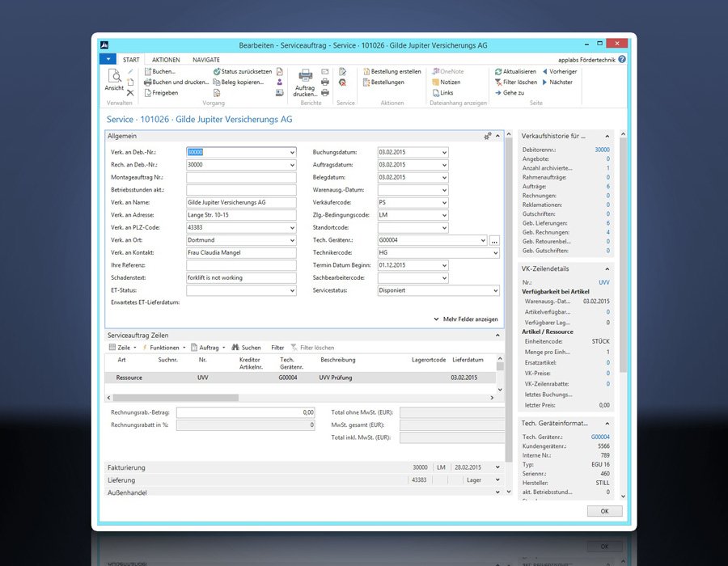This screenshot has height=566, width=728.
Task: Click the delete X icon in Verwalten
Action: click(x=130, y=93)
